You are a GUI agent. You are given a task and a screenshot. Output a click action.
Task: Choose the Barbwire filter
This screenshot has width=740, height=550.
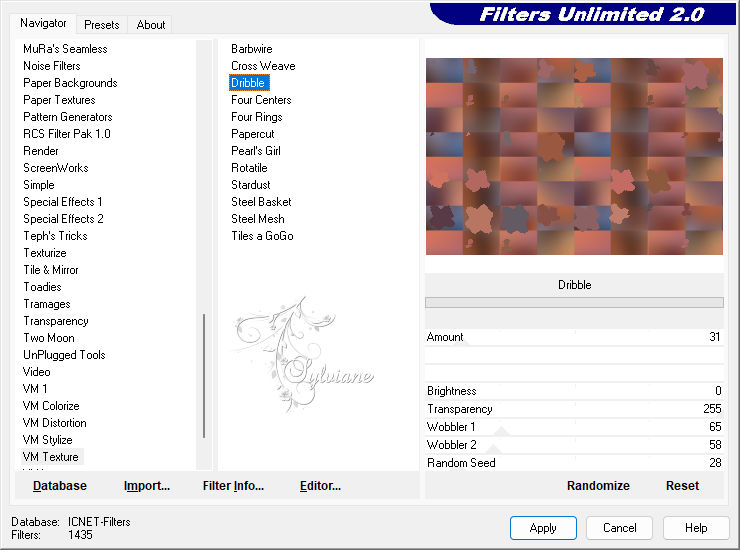click(252, 49)
